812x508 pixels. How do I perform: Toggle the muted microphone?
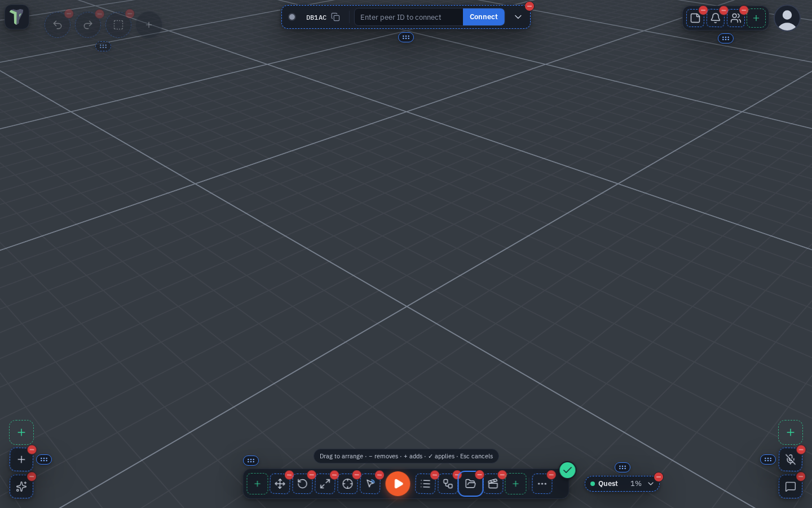click(791, 459)
